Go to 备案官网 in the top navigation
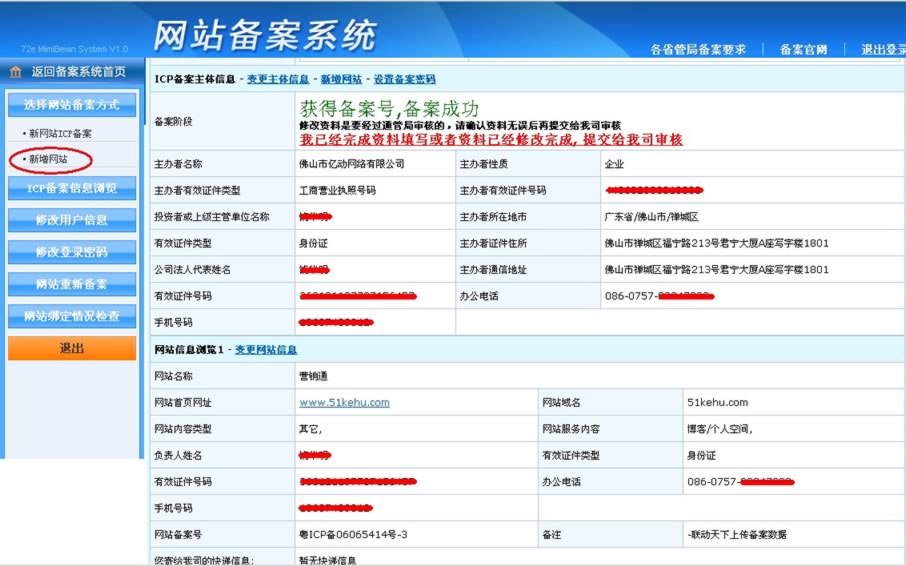The width and height of the screenshot is (906, 566). 803,49
